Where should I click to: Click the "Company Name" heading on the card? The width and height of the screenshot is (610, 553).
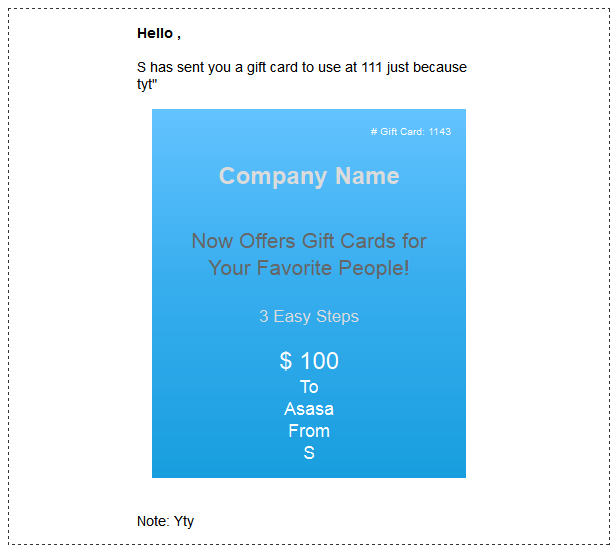tap(309, 176)
